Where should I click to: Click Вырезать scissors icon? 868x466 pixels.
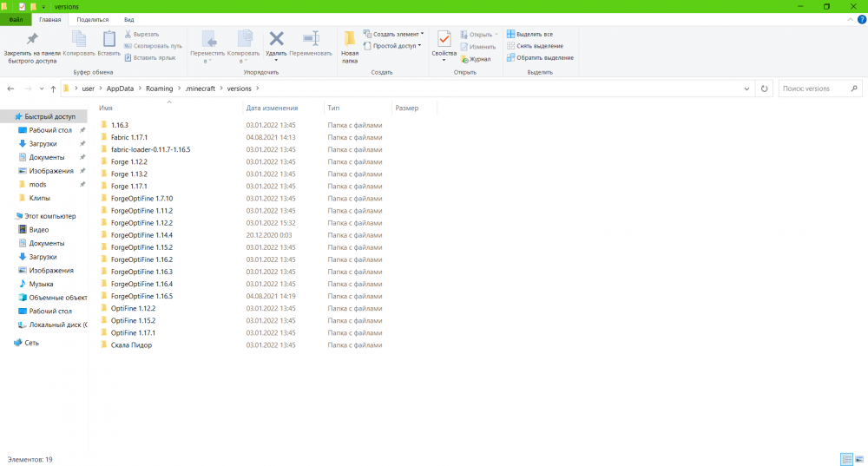(x=128, y=35)
